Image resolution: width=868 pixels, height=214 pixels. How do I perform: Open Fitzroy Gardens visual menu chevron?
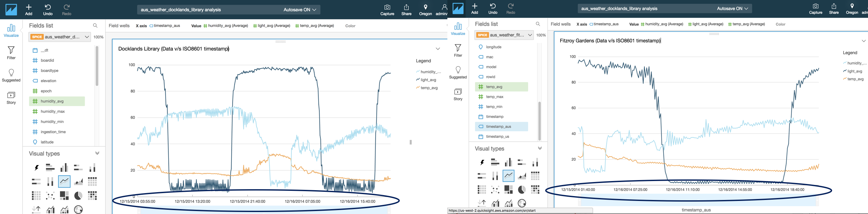click(864, 41)
